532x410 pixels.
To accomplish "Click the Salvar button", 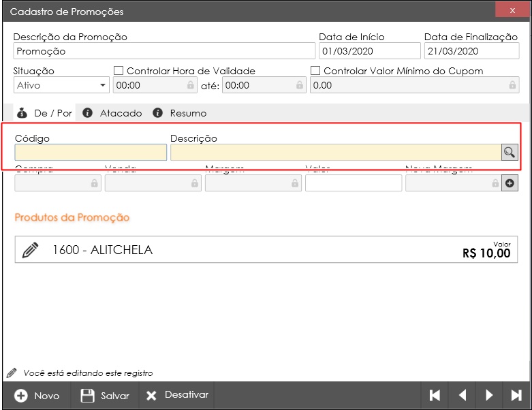I will [105, 396].
